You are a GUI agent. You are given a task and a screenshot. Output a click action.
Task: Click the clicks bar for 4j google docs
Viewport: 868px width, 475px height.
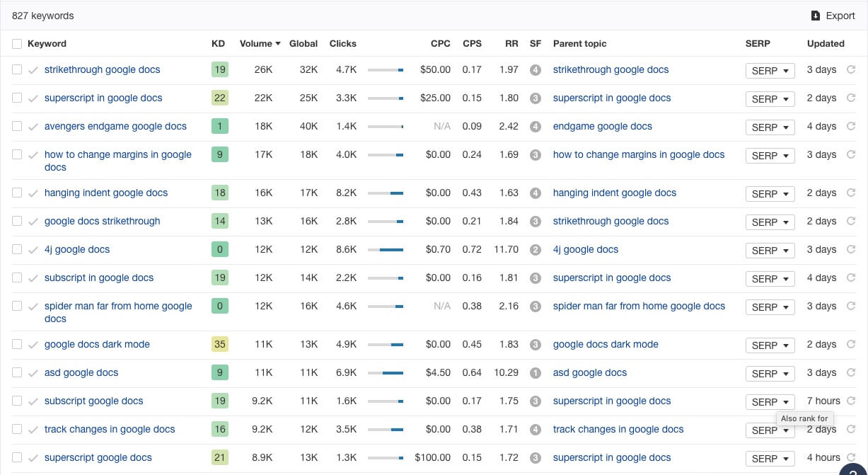point(386,250)
